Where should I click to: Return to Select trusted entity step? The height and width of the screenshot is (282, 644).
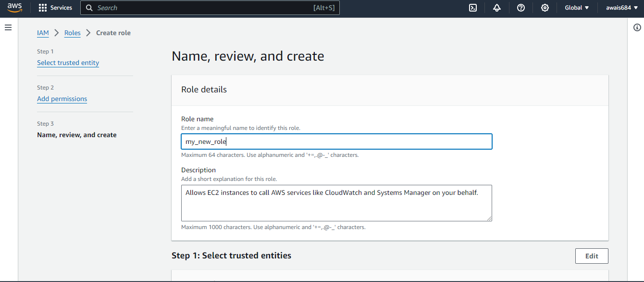tap(68, 63)
